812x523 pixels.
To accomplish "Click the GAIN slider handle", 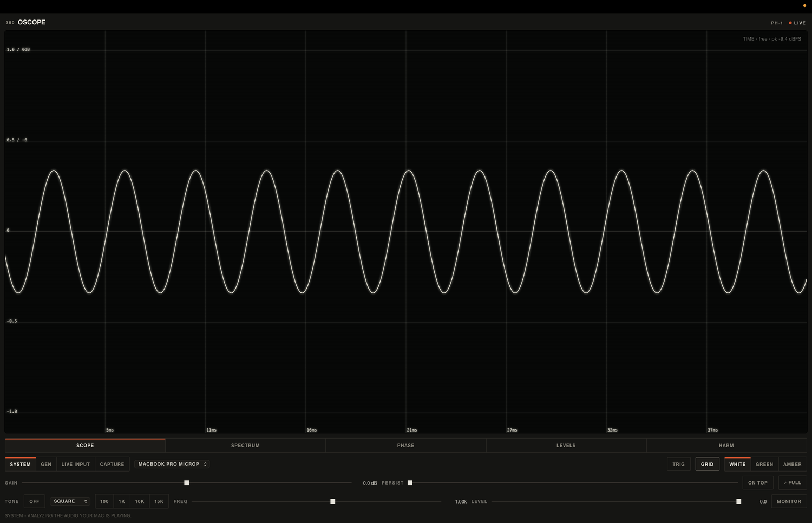I will tap(187, 482).
